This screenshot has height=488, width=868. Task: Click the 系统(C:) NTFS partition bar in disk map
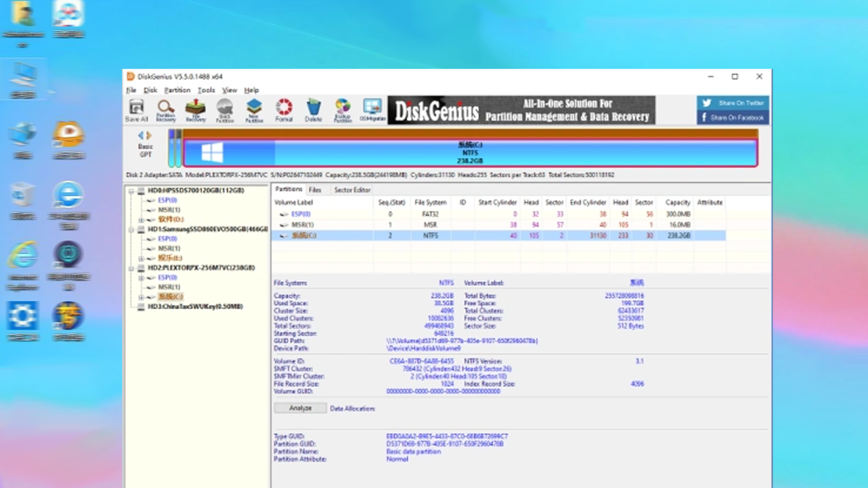pyautogui.click(x=470, y=153)
